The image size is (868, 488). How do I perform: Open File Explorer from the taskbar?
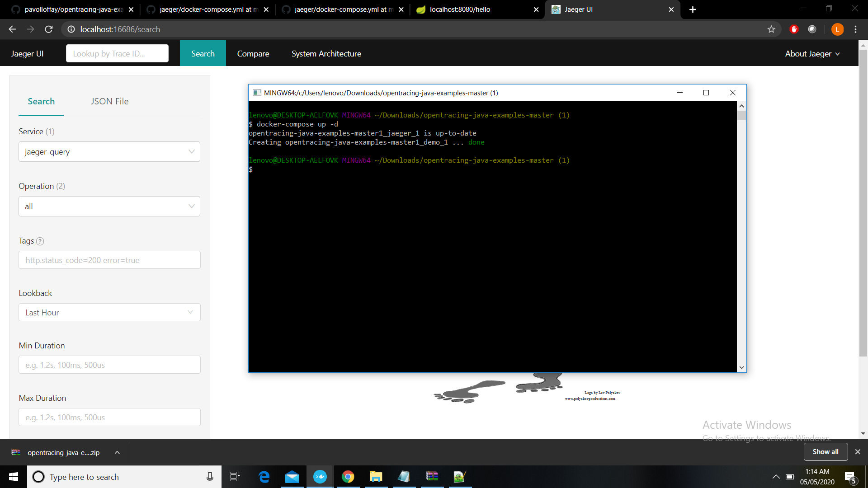pos(376,477)
